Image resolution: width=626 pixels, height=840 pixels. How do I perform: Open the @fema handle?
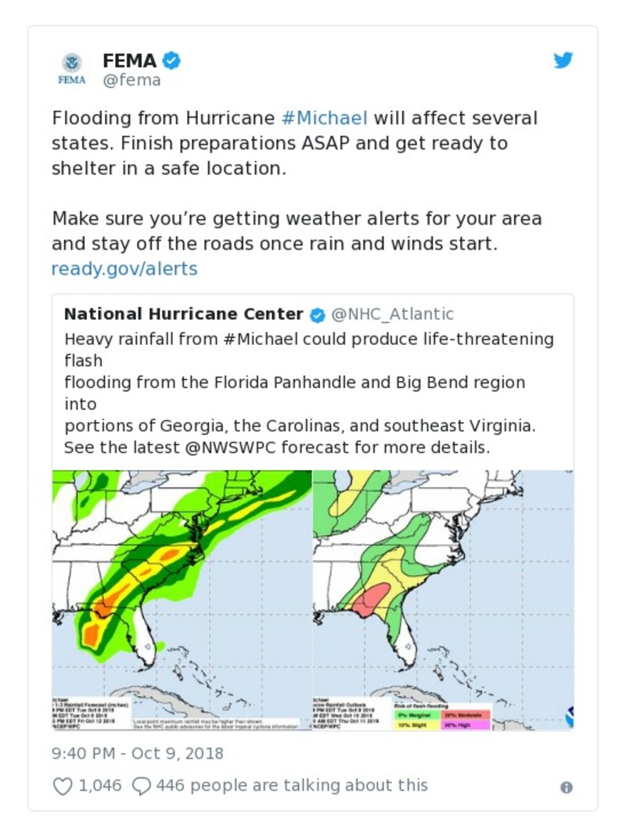[x=131, y=80]
